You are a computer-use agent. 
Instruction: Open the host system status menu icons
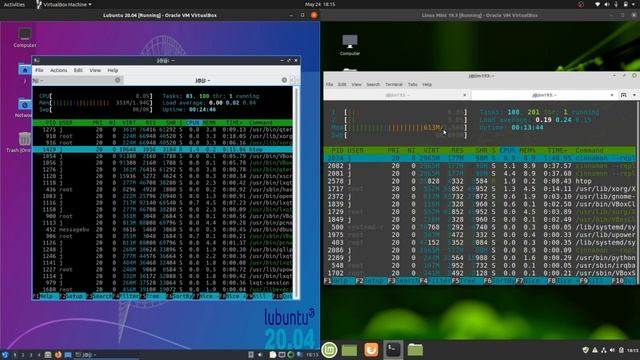[x=616, y=4]
